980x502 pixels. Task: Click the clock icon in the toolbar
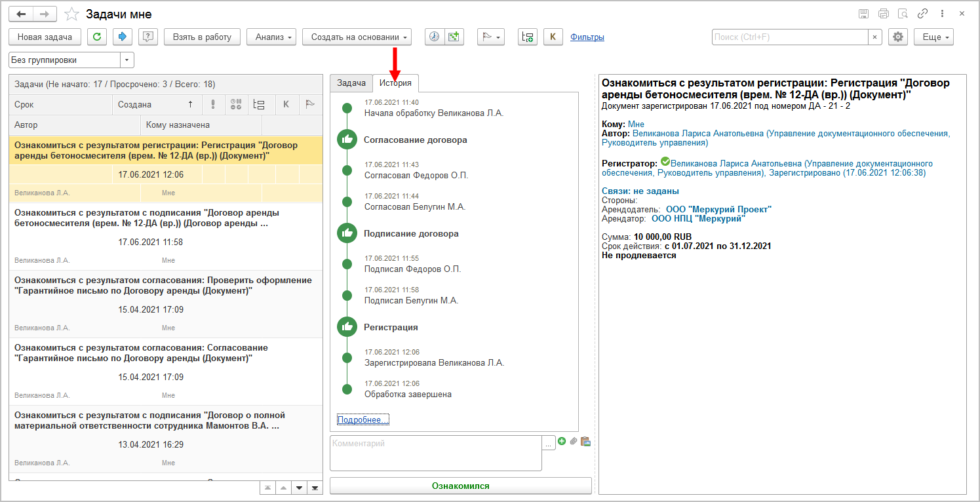(x=434, y=37)
